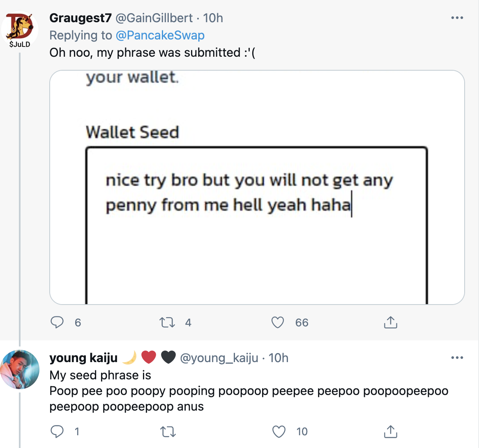
Task: Open more options for young kaiju's tweet
Action: click(457, 358)
